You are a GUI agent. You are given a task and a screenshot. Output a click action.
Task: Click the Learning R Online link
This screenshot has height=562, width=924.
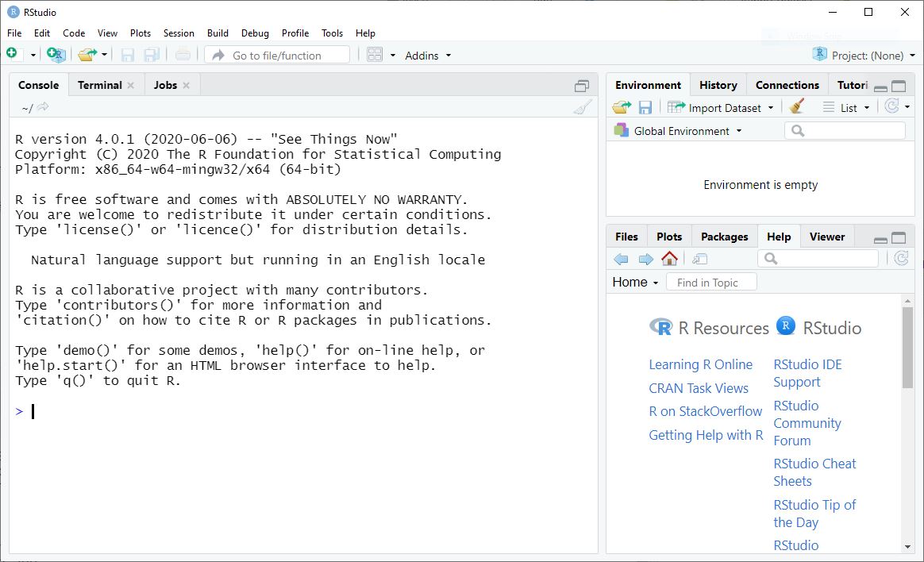tap(700, 364)
